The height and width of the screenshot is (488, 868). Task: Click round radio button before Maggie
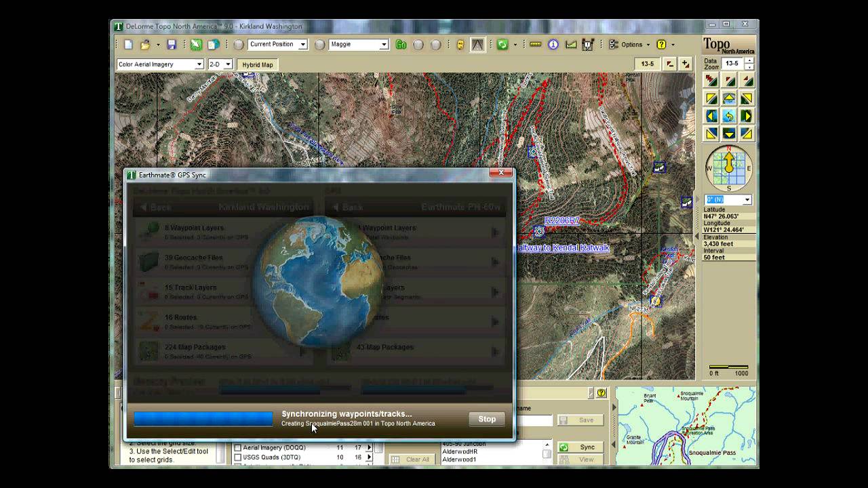tap(319, 45)
